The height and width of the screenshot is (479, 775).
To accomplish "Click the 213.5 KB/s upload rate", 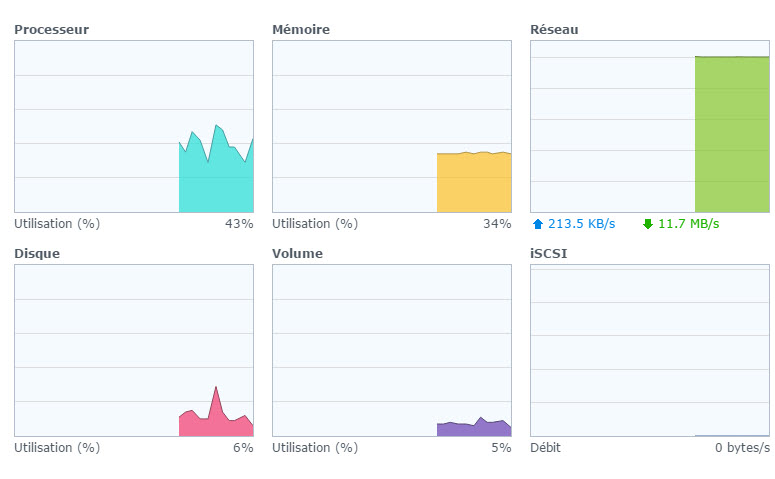I will click(x=580, y=224).
